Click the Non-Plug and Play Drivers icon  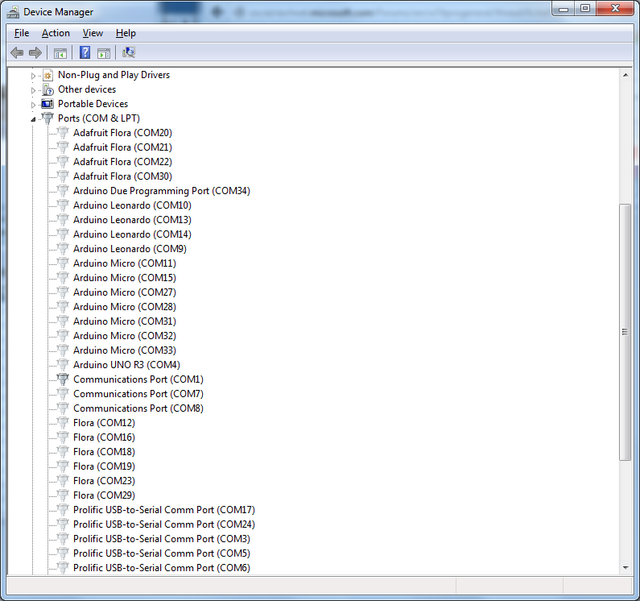pos(48,75)
